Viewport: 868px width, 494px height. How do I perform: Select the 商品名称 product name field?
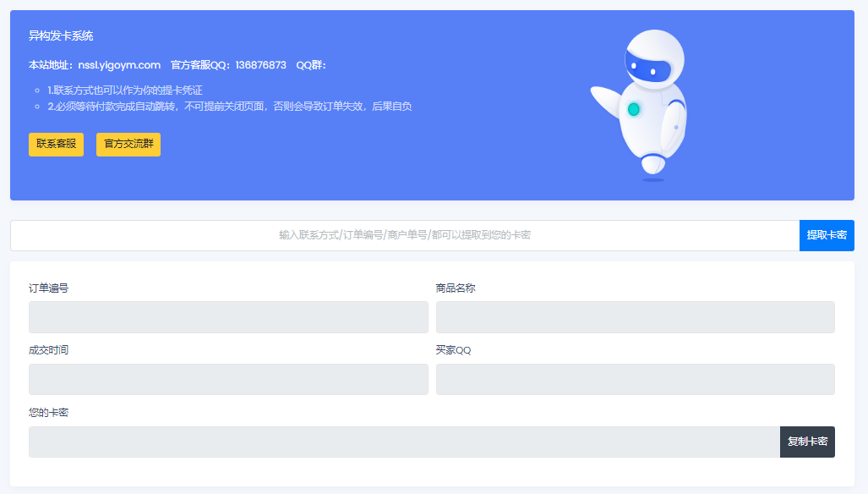pyautogui.click(x=634, y=316)
